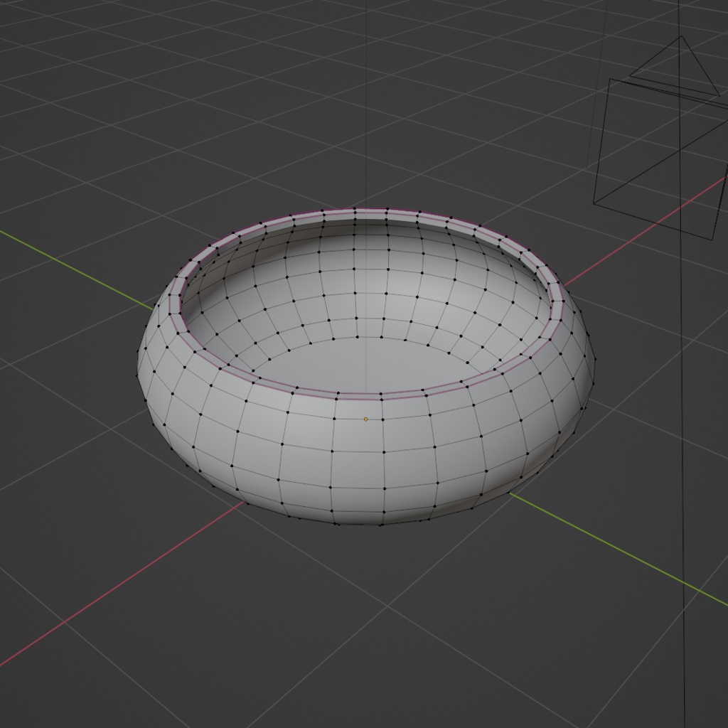728x728 pixels.
Task: Select the rear-most vertex on the bowl rim
Action: pos(353,210)
